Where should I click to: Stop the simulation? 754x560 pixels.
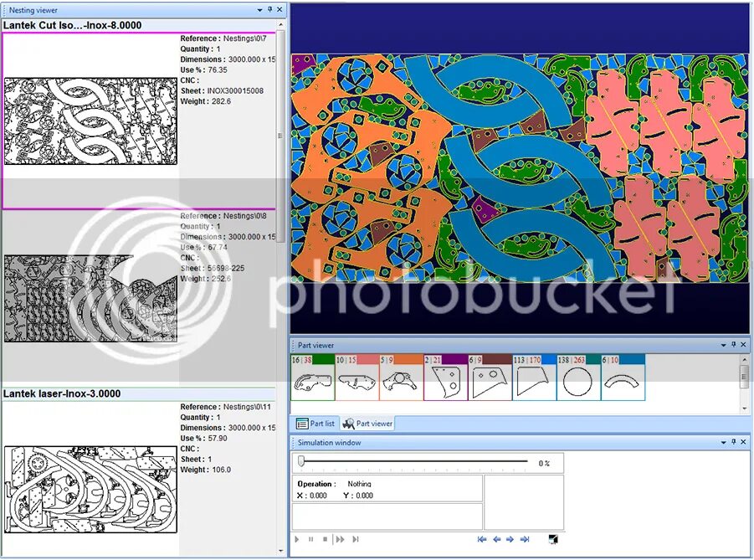[x=325, y=539]
